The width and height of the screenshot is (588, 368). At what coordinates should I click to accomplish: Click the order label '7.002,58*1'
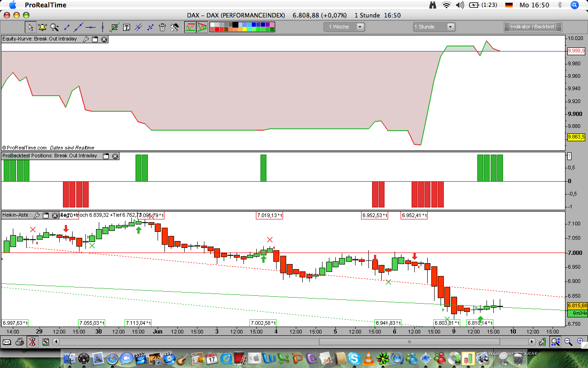(263, 323)
